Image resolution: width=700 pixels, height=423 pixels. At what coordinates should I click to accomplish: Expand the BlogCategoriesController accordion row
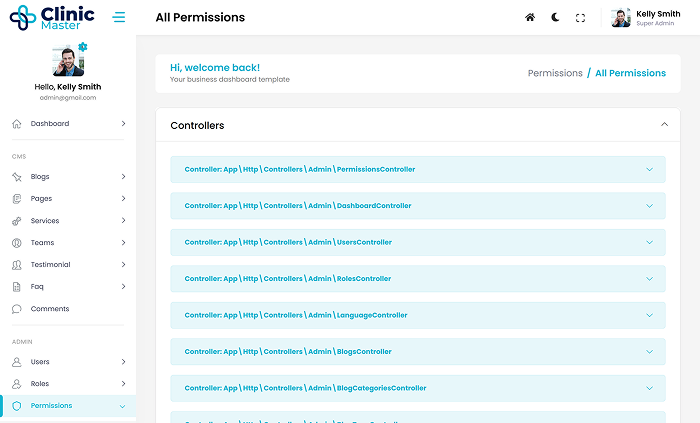click(417, 388)
